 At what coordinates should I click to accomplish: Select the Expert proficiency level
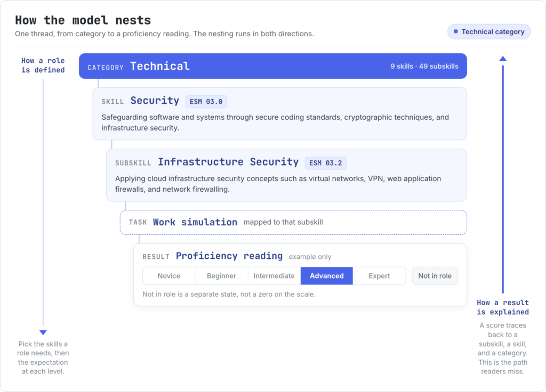(379, 276)
